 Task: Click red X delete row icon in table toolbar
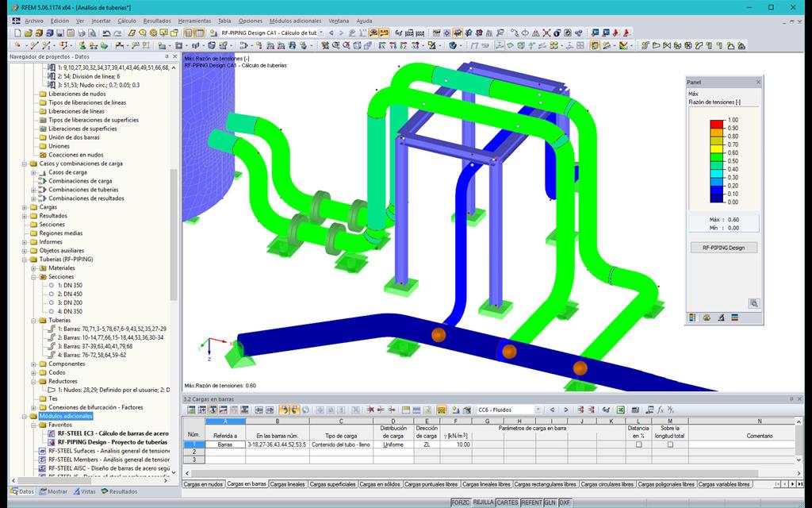tap(370, 410)
